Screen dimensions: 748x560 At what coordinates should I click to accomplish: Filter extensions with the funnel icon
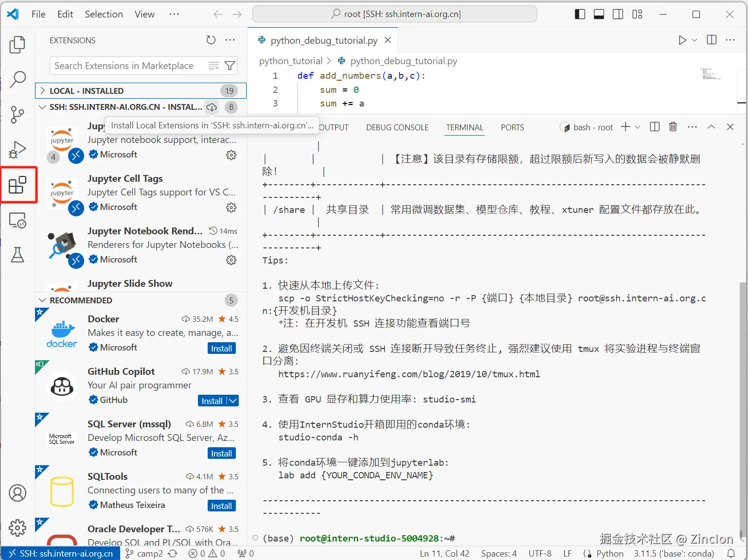coord(230,66)
